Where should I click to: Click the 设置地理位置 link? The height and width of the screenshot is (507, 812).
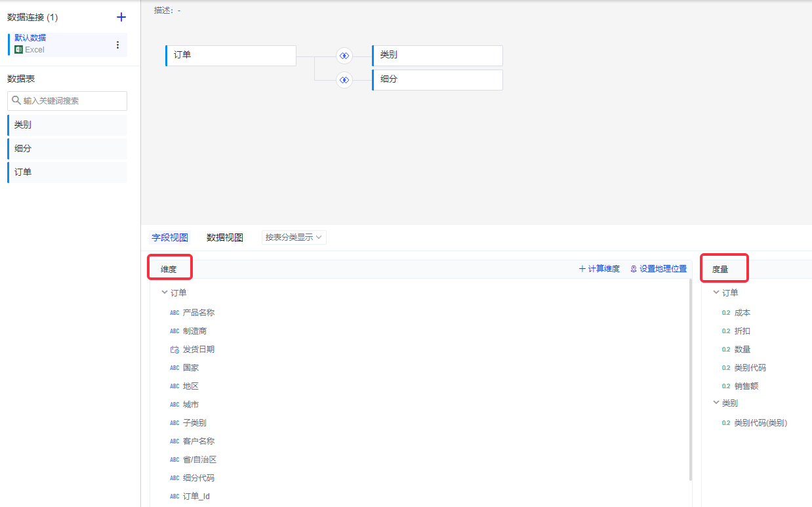(x=659, y=269)
